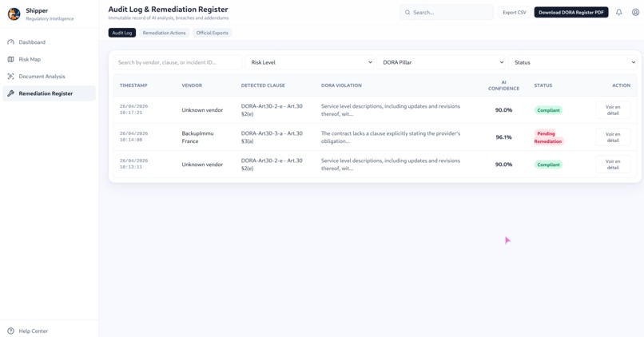644x337 pixels.
Task: Click Compliant badge in 10:13:11 row
Action: click(548, 165)
